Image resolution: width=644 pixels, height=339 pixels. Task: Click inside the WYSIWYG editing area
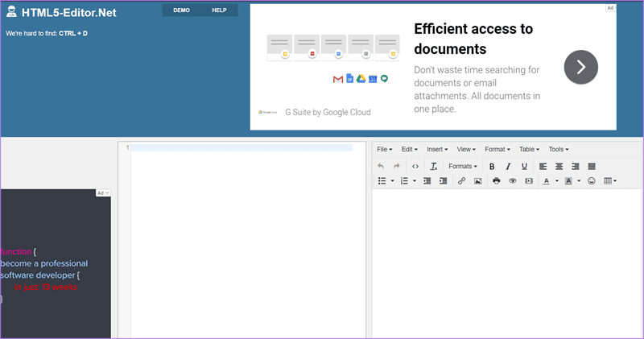[507, 263]
